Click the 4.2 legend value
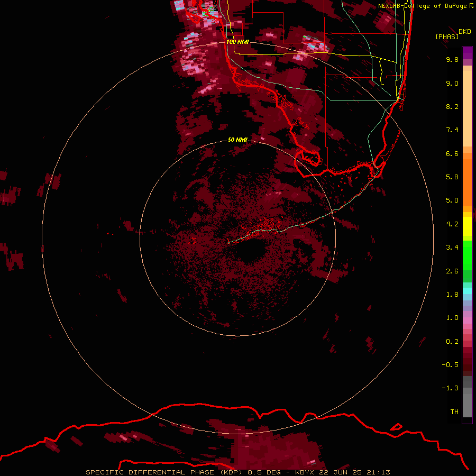The width and height of the screenshot is (476, 476). 452,224
